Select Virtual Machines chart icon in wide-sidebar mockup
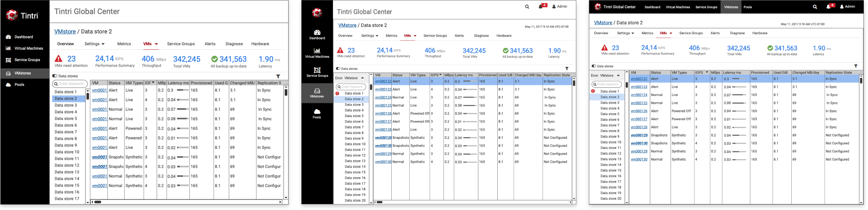This screenshot has height=210, width=868. [8, 48]
